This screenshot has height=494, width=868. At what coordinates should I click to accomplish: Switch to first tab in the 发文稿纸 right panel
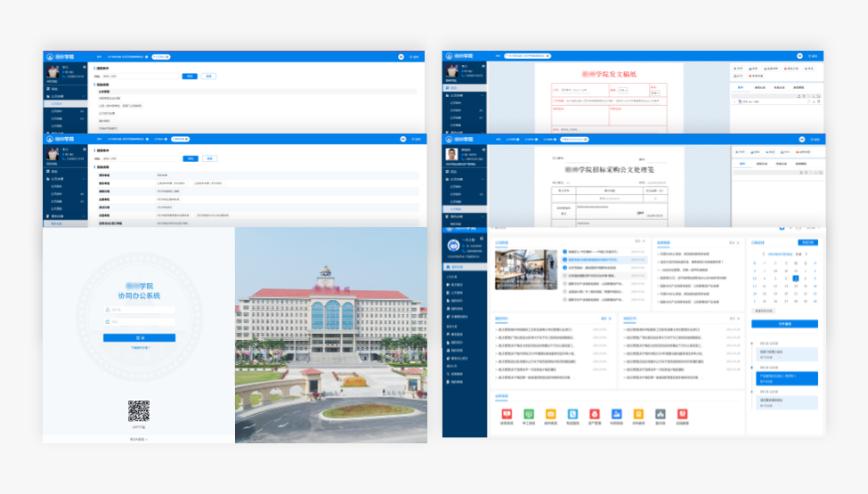pos(741,87)
